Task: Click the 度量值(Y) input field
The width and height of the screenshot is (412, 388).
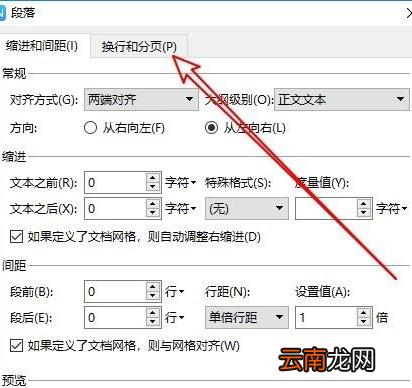Action: point(326,208)
